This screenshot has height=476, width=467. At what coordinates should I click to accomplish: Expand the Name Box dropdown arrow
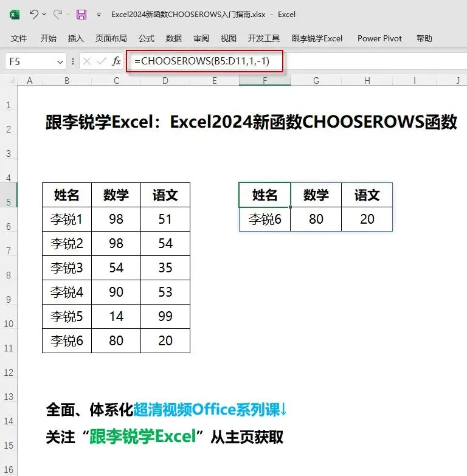(x=60, y=62)
